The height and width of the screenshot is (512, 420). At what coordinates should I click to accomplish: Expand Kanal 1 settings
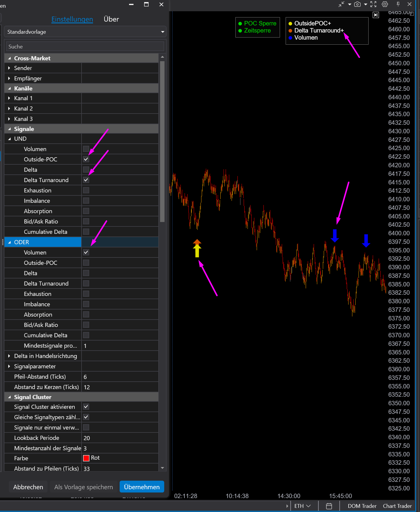click(x=9, y=98)
